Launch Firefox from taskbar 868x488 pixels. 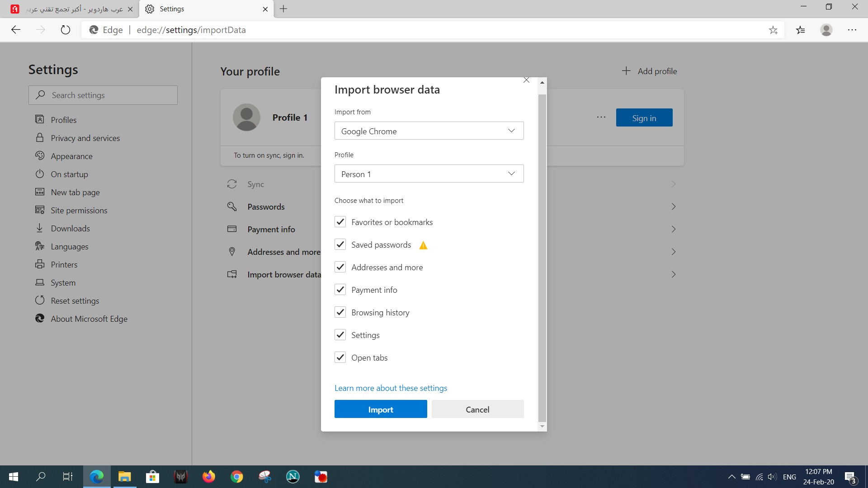click(209, 477)
